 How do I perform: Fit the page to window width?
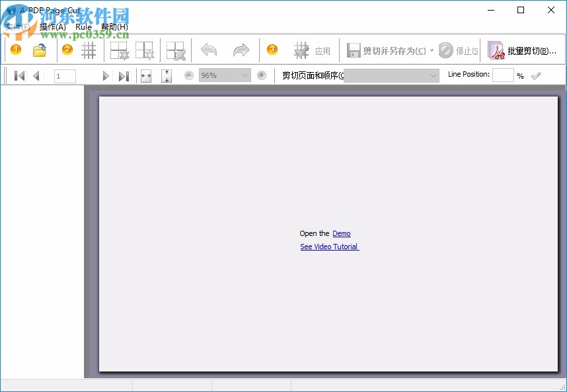pos(145,75)
